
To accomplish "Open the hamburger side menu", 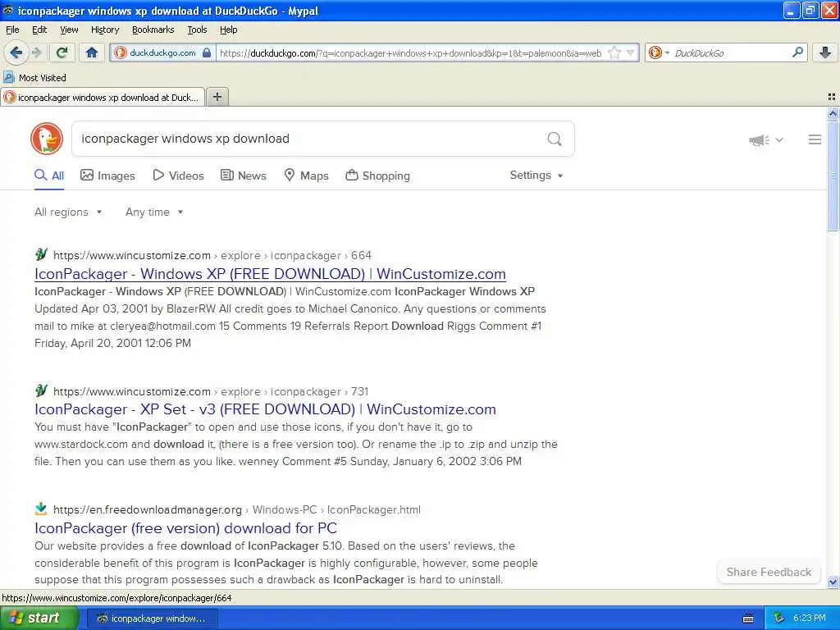I will (x=815, y=139).
